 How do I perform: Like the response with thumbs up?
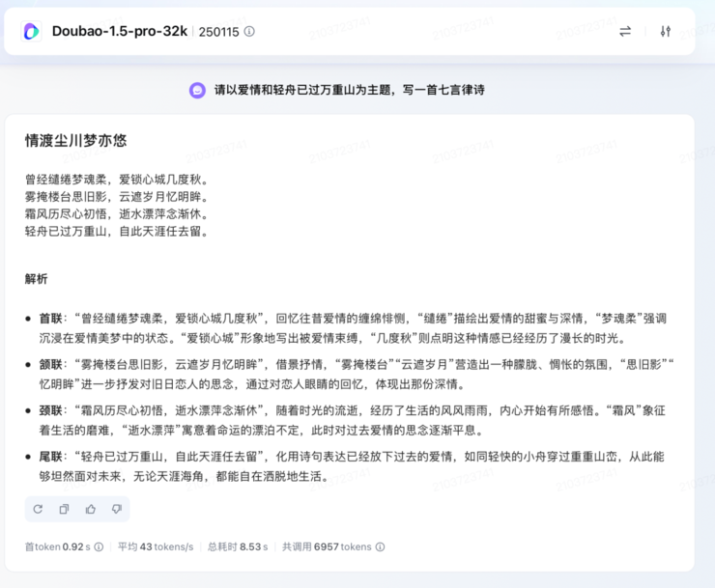point(91,509)
